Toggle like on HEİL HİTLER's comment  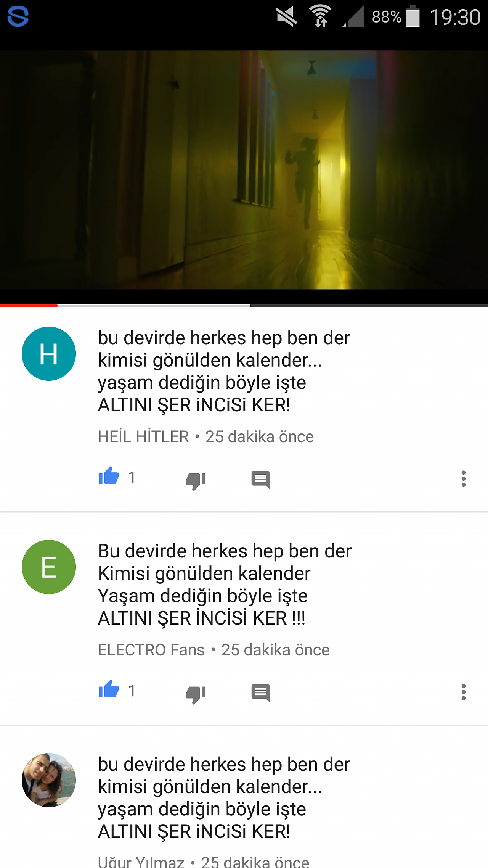[109, 476]
